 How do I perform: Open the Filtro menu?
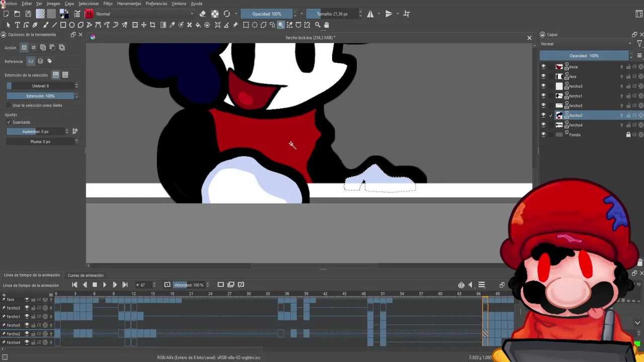click(x=108, y=4)
